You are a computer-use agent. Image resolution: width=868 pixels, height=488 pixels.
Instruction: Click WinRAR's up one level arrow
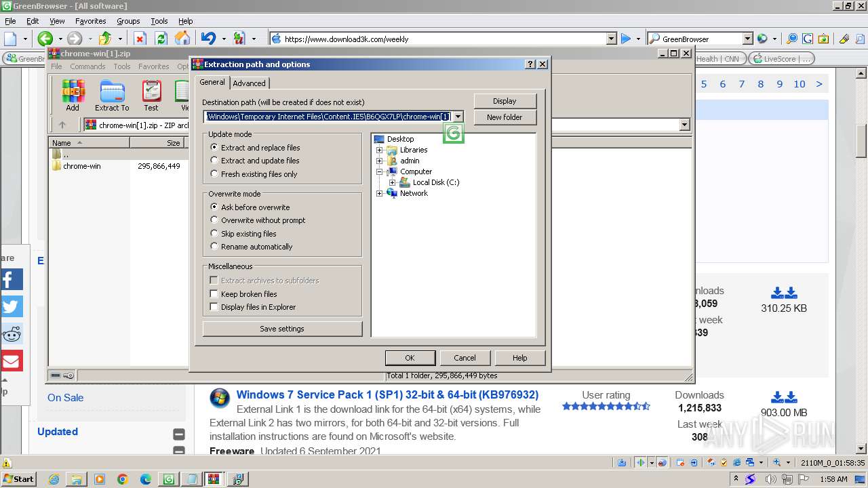(x=62, y=125)
